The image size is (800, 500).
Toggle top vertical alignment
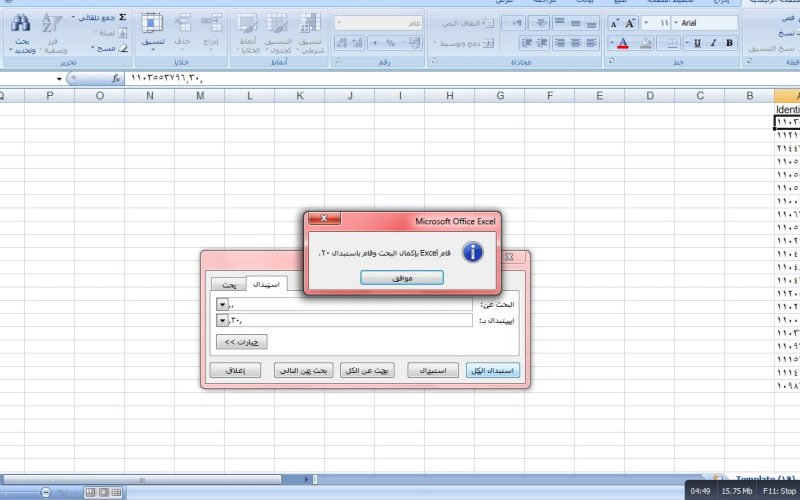[x=560, y=23]
